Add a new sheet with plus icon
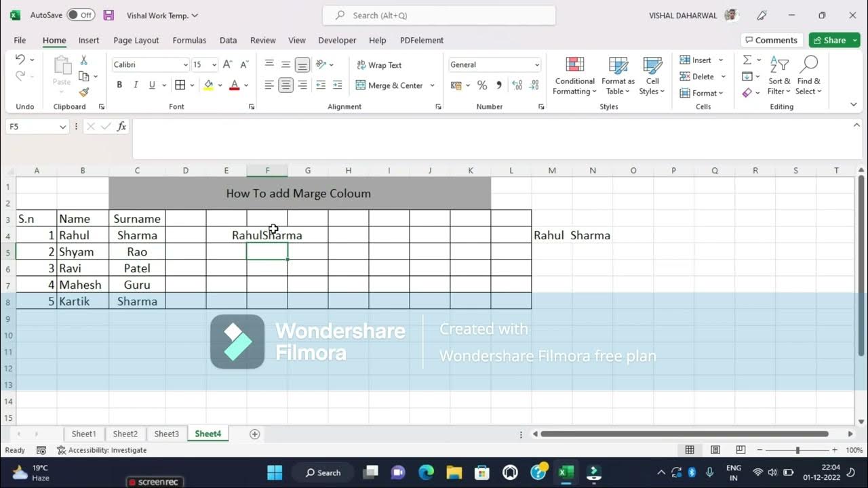 (x=255, y=434)
